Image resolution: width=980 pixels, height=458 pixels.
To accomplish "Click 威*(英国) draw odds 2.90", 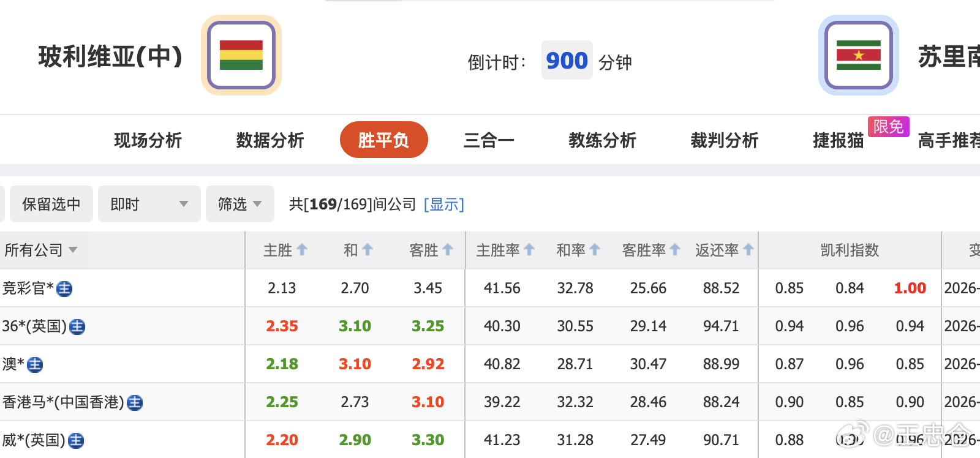I will coord(355,440).
